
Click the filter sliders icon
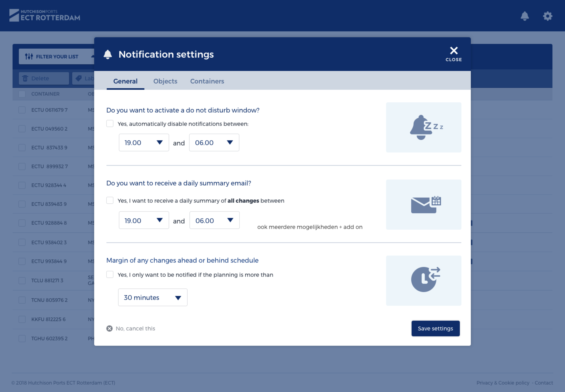[x=29, y=56]
